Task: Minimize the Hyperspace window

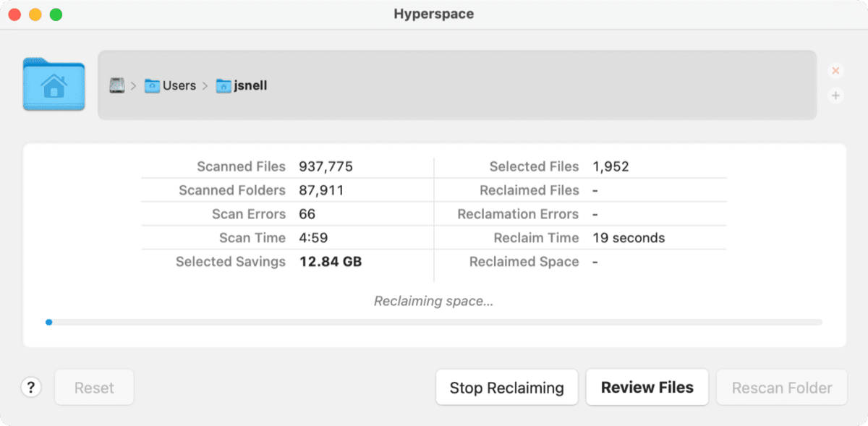Action: [35, 14]
